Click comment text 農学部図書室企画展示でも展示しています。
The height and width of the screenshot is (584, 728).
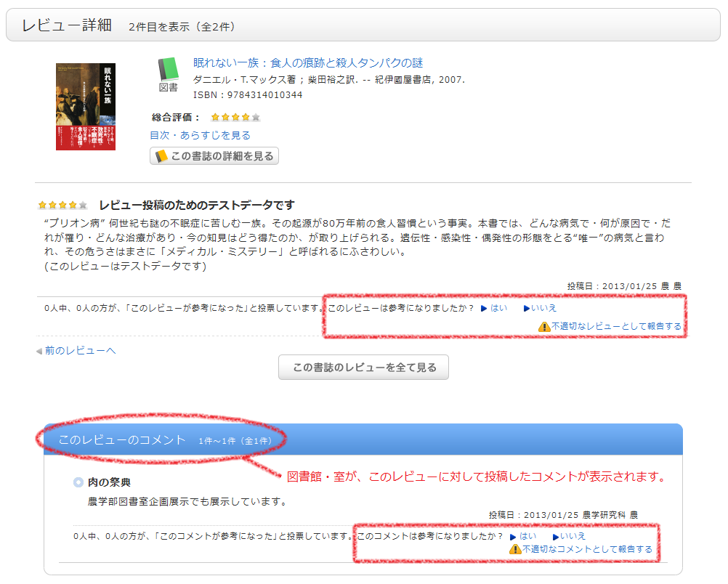coord(189,501)
